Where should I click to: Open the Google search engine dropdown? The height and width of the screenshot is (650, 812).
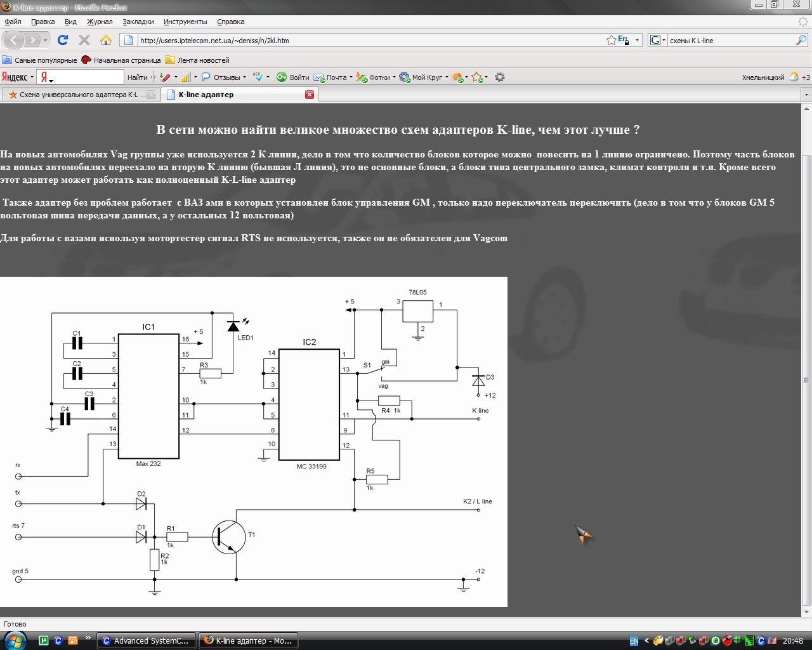click(x=658, y=40)
